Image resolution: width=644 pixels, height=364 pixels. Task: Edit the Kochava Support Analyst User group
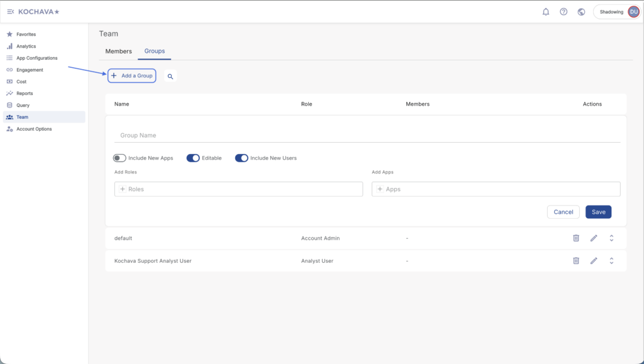[x=594, y=261]
